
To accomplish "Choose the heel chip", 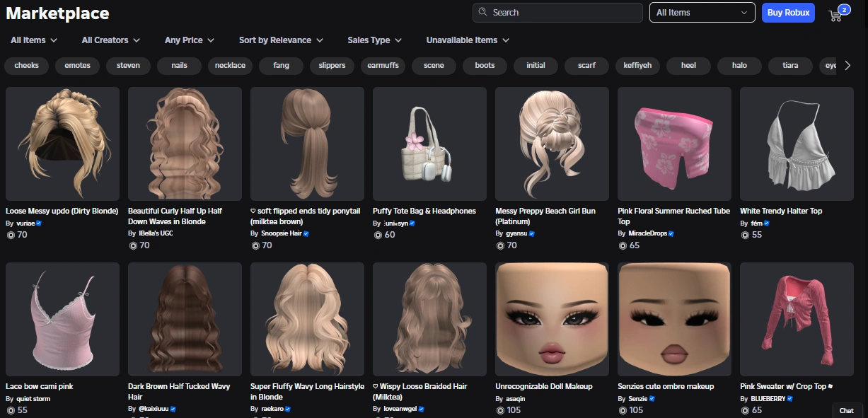I will (689, 66).
